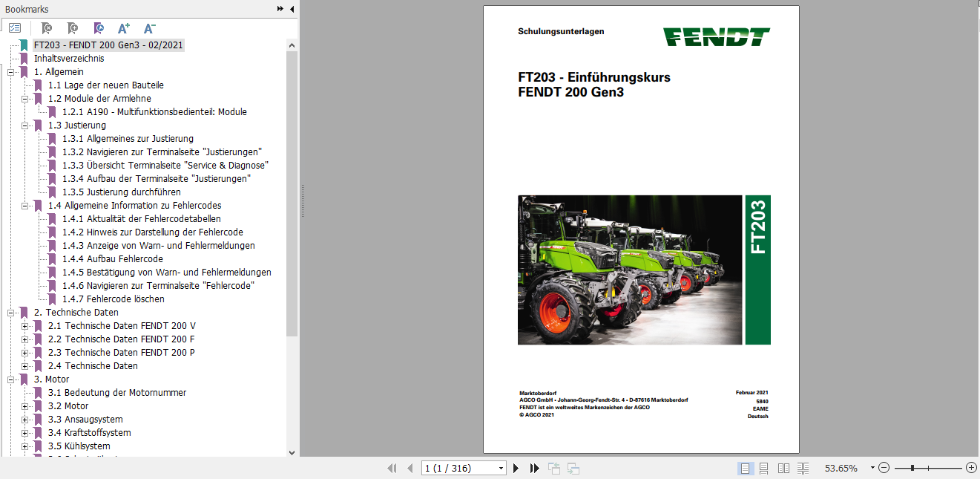Open '1.3.5 Justierung durchführen' bookmark
This screenshot has height=479, width=980.
[122, 192]
